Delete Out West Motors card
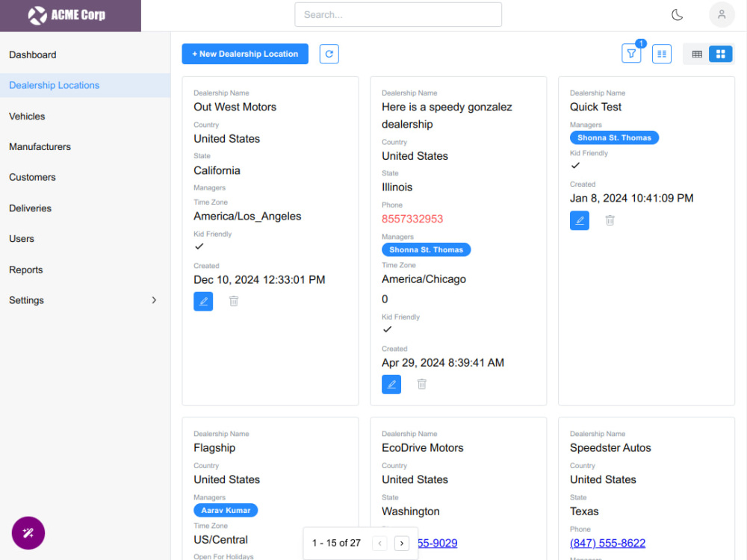 (233, 302)
